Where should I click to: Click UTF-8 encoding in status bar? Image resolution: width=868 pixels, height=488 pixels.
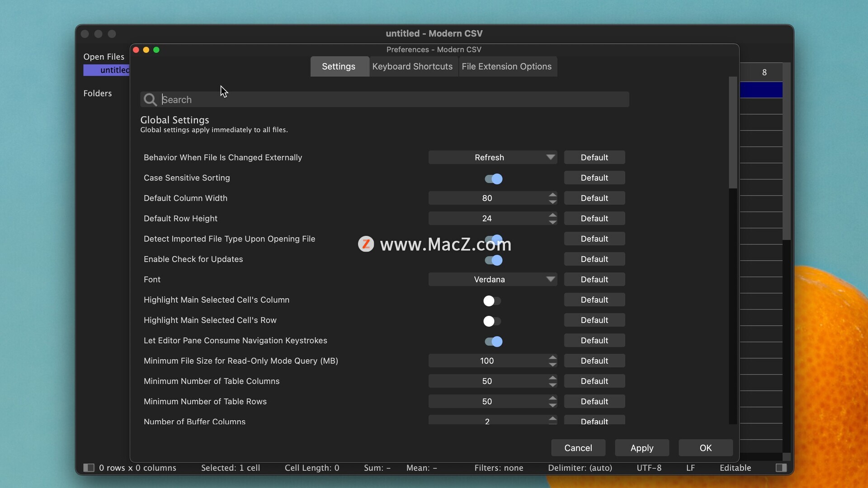click(x=649, y=468)
